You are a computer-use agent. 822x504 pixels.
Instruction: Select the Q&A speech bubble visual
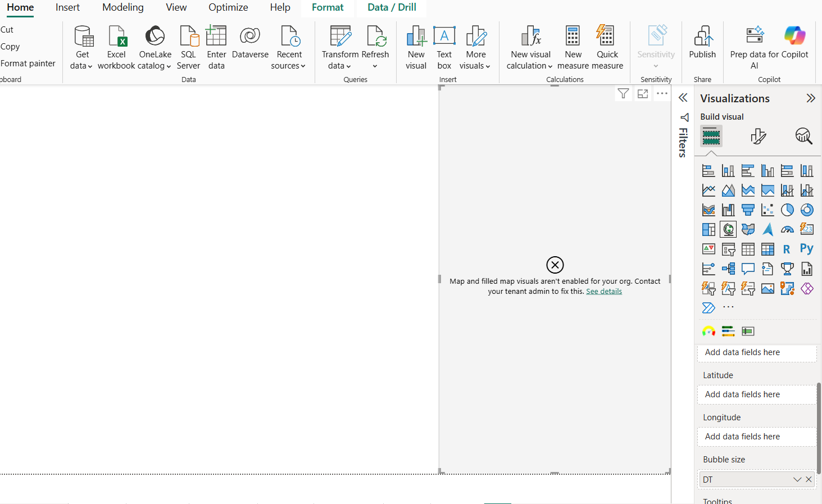coord(748,269)
